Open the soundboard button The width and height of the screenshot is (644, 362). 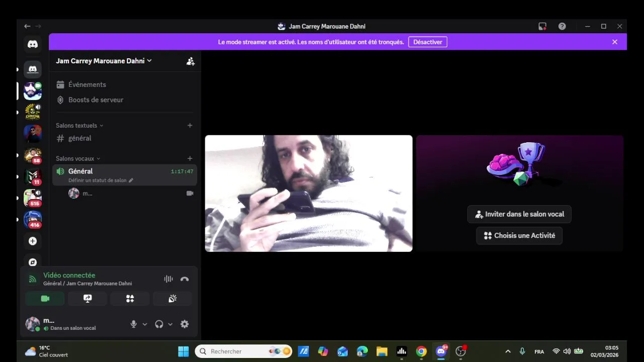[x=173, y=299]
